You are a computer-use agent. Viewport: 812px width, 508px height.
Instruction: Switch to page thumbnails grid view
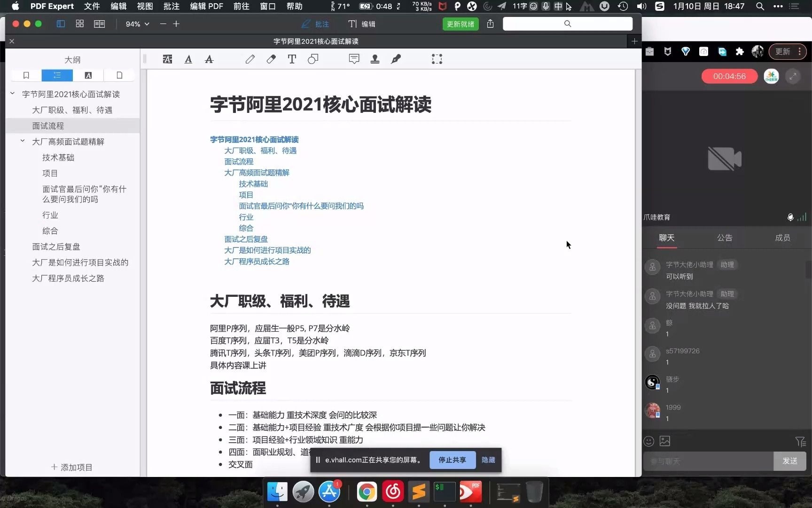pyautogui.click(x=80, y=24)
